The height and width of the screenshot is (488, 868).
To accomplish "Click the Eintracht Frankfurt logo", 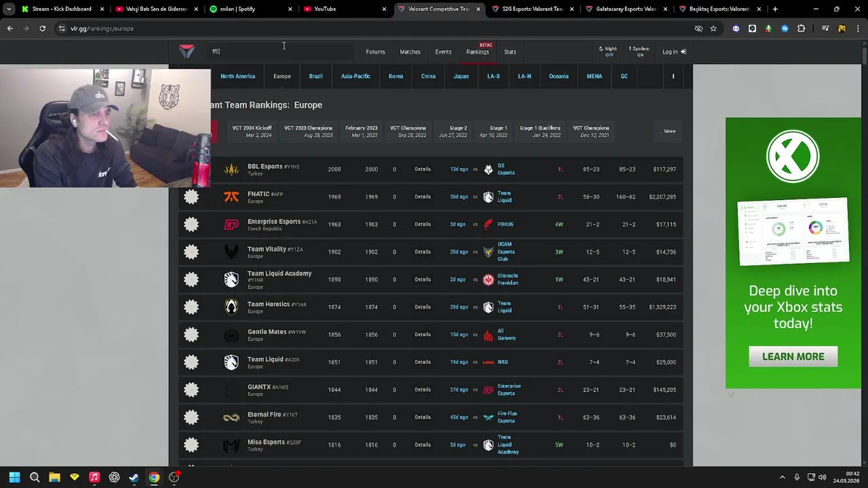I will point(488,279).
